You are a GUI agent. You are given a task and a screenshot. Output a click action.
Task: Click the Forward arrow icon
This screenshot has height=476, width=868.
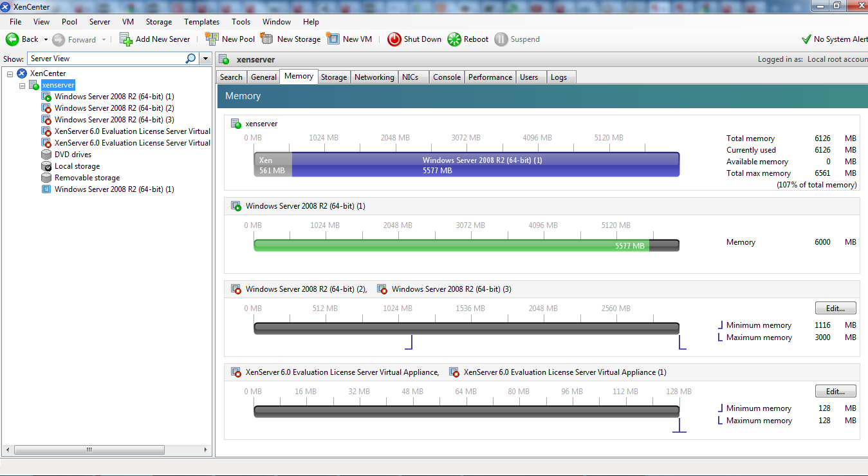[x=59, y=39]
